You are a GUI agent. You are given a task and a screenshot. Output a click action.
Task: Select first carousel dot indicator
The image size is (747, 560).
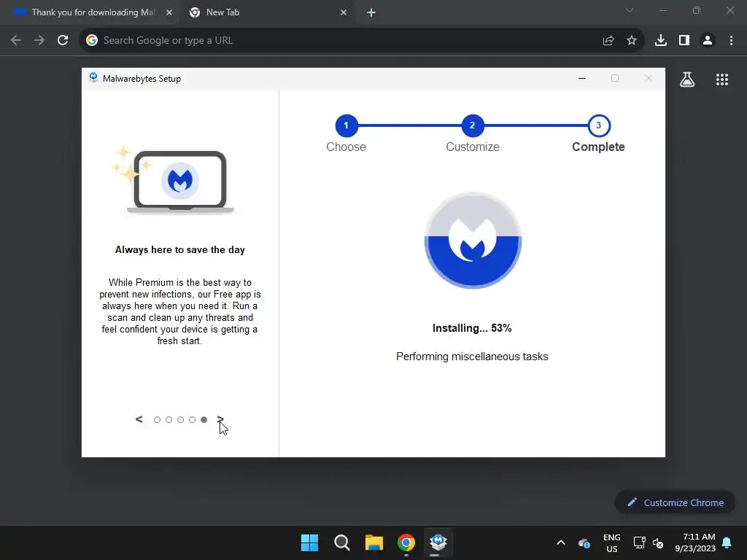pos(158,419)
